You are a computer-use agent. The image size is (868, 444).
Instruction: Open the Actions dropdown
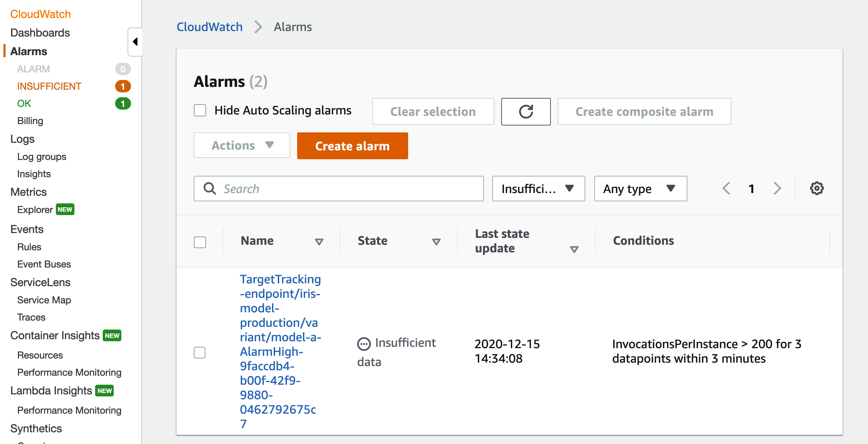pyautogui.click(x=242, y=145)
